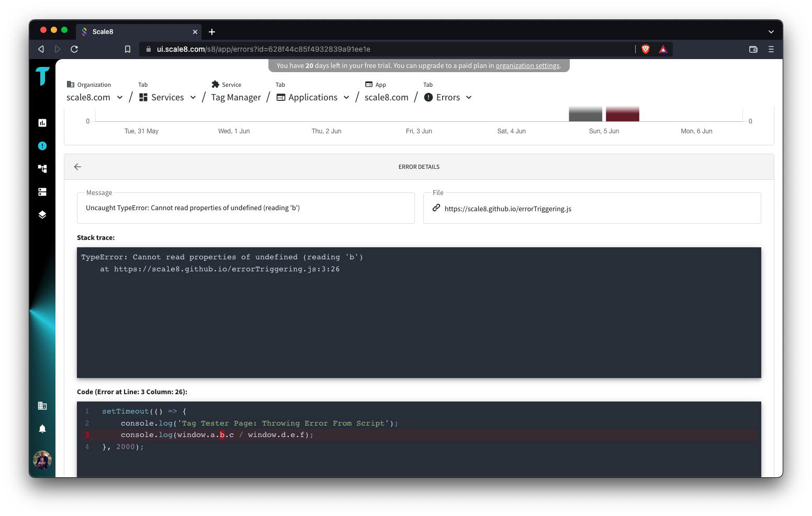Expand the Applications tab dropdown
This screenshot has width=812, height=516.
(346, 98)
